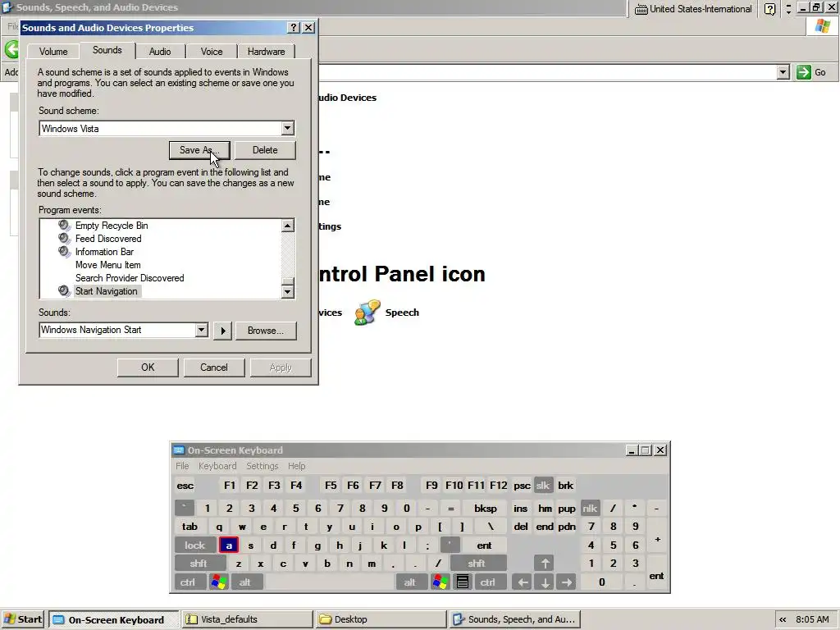Screen dimensions: 840x630
Task: Confirm the dialog with OK
Action: (148, 367)
